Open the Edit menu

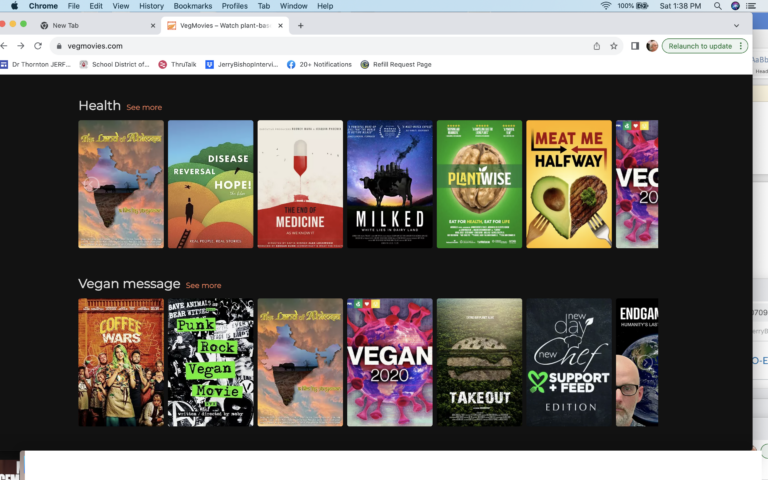click(96, 6)
